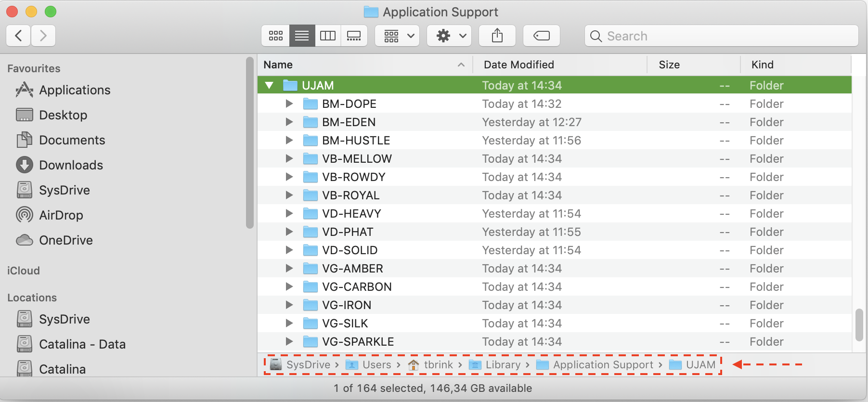Open SysDrive under Locations
Image resolution: width=868 pixels, height=402 pixels.
click(53, 319)
